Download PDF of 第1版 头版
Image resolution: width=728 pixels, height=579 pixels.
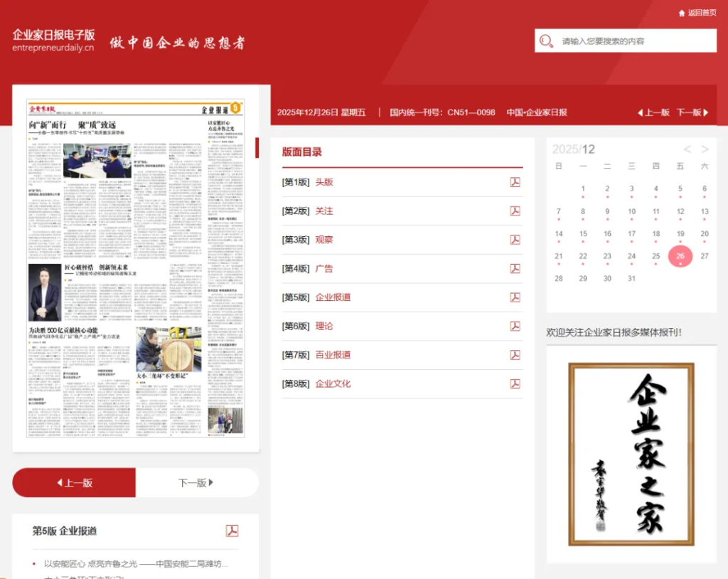[x=515, y=182]
